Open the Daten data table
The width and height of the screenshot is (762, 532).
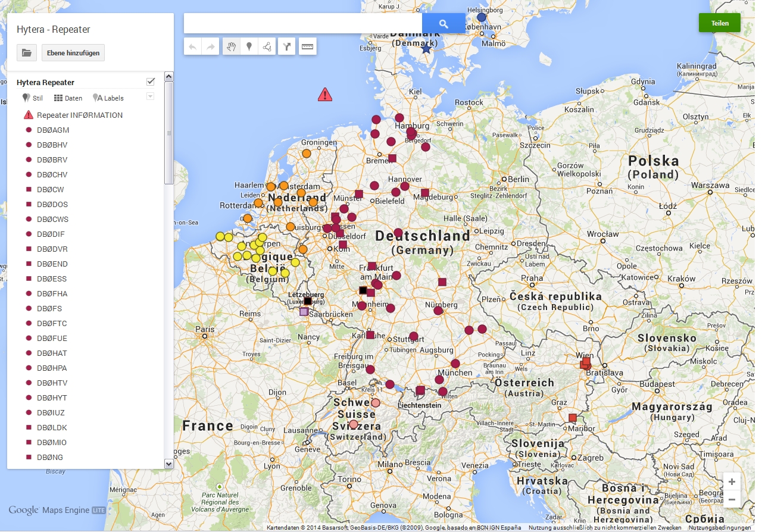(68, 98)
